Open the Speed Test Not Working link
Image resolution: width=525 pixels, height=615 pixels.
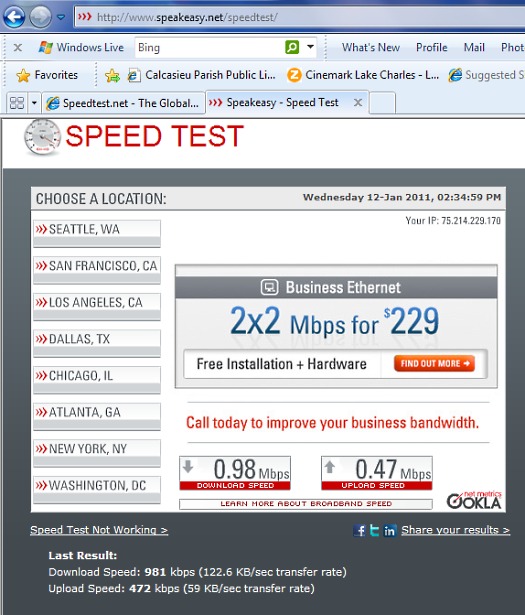pyautogui.click(x=99, y=530)
